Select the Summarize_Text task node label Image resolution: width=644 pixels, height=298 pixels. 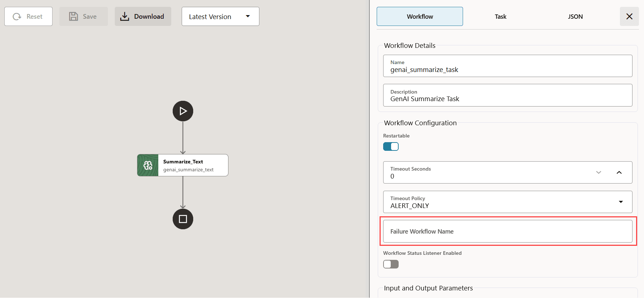183,162
